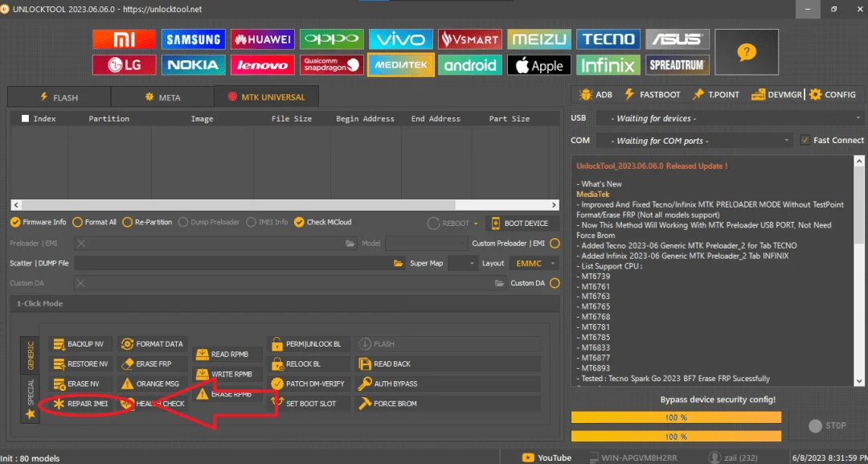868x464 pixels.
Task: Select the ASUS brand tile
Action: click(677, 39)
